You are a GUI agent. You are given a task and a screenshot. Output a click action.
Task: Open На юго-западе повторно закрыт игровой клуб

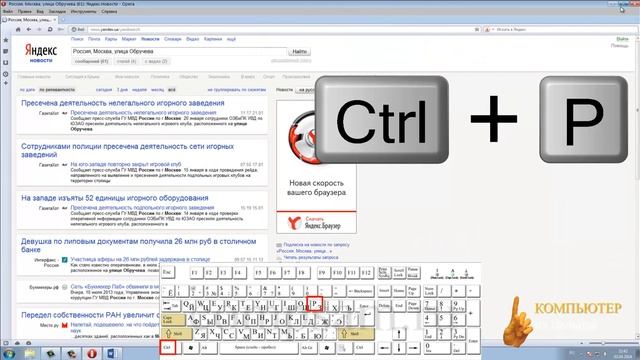pyautogui.click(x=126, y=164)
